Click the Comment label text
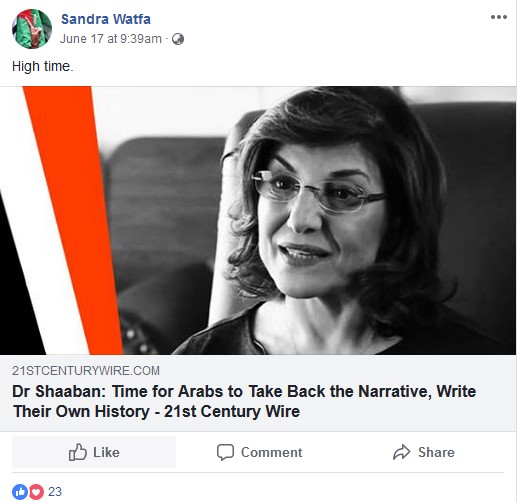The height and width of the screenshot is (502, 517). (272, 452)
